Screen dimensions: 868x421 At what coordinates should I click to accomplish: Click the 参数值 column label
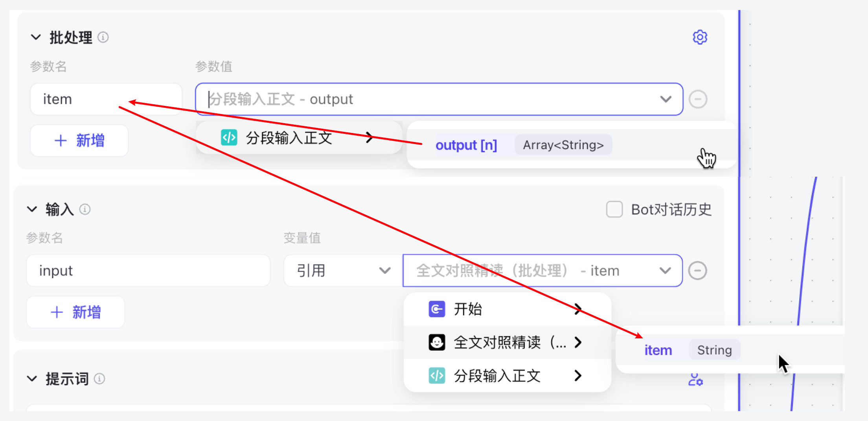click(x=214, y=66)
